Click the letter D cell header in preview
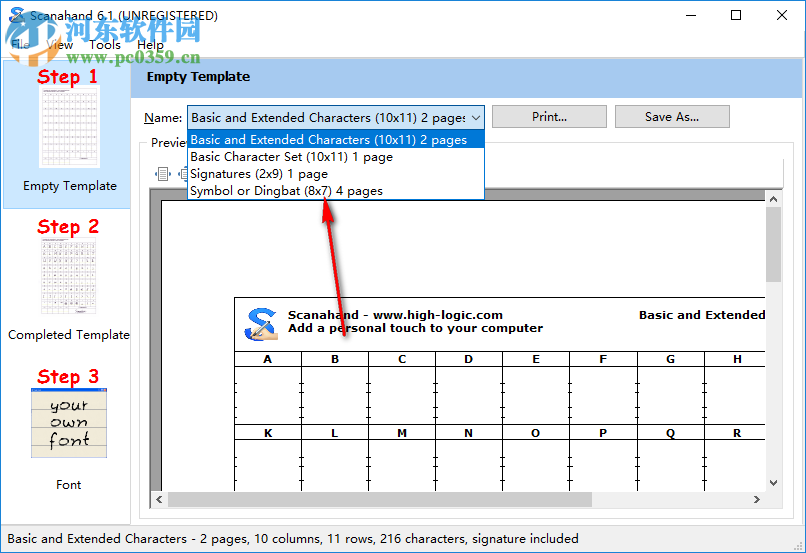Screen dimensions: 806x553 (x=468, y=359)
